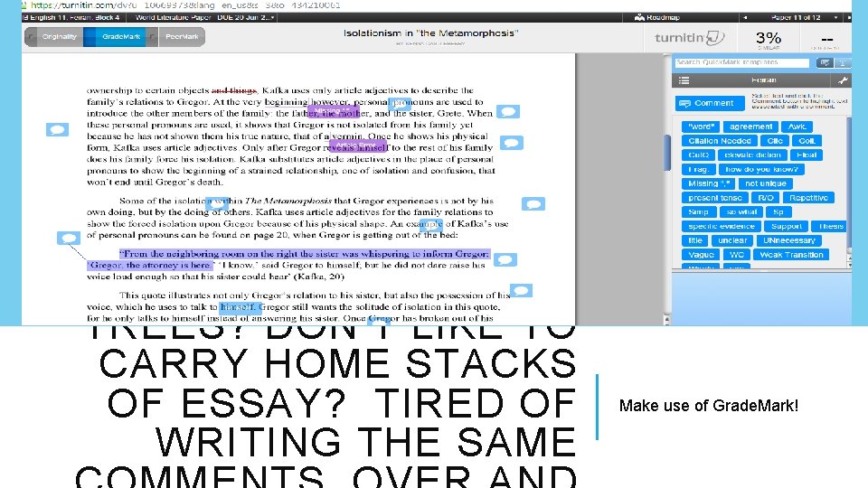Select the Frag. QuickMark
868x488 pixels.
[x=698, y=169]
